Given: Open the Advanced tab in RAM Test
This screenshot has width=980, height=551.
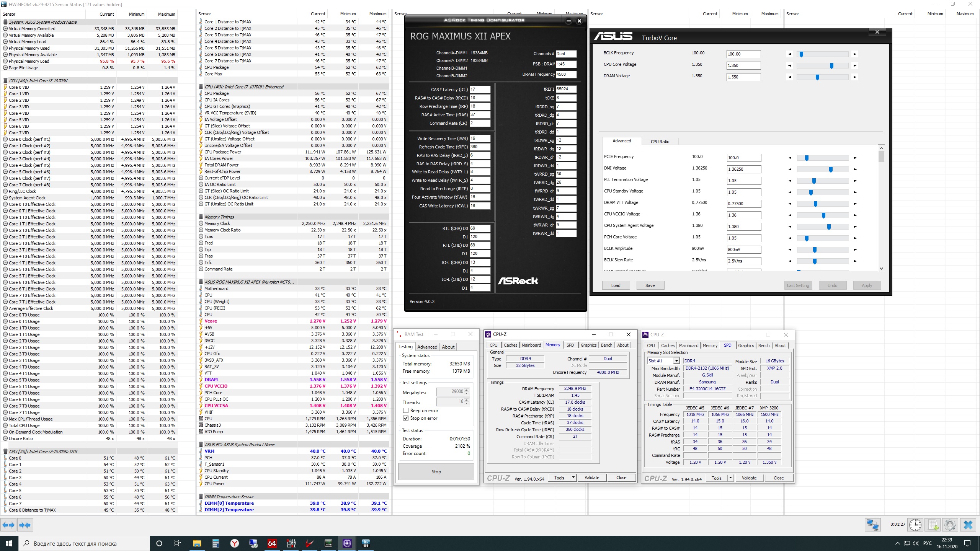Looking at the screenshot, I should point(427,347).
